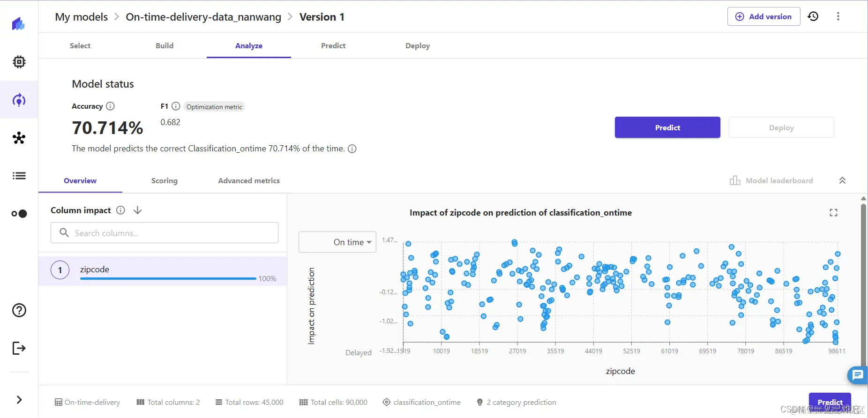Click the F1 metric info icon
This screenshot has height=418, width=868.
[x=176, y=106]
